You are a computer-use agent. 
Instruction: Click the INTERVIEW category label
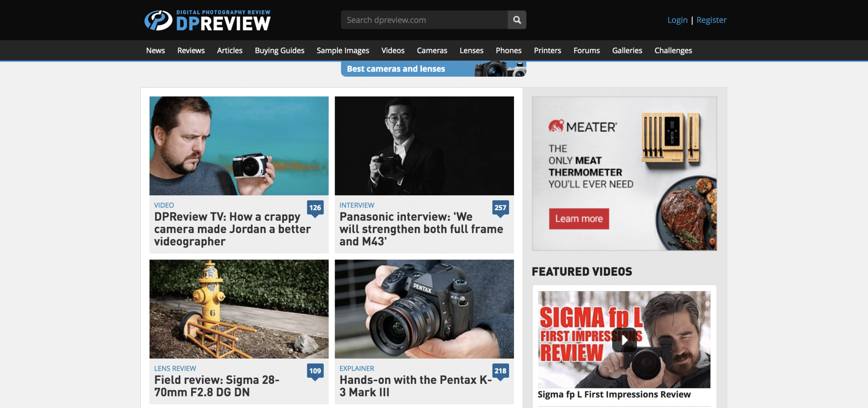point(357,205)
